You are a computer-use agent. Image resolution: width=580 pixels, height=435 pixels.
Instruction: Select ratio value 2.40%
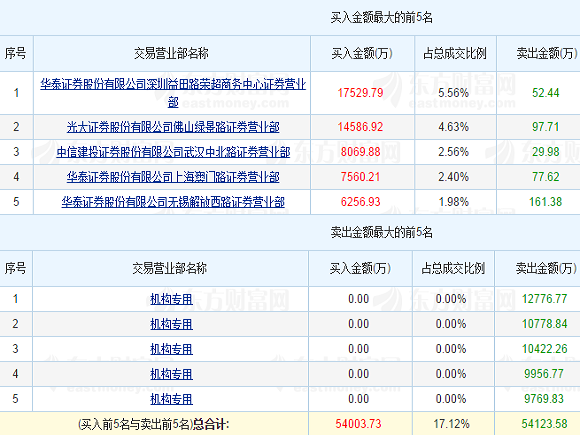[453, 177]
